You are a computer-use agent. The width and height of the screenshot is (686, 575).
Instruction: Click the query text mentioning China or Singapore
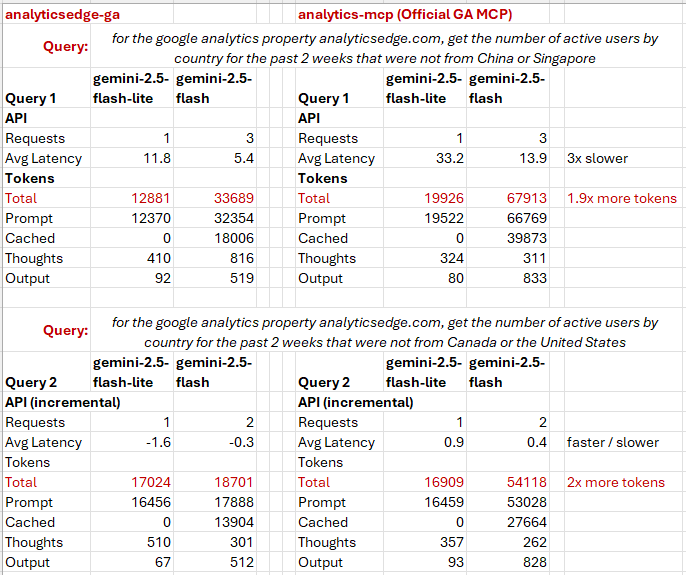[x=384, y=48]
